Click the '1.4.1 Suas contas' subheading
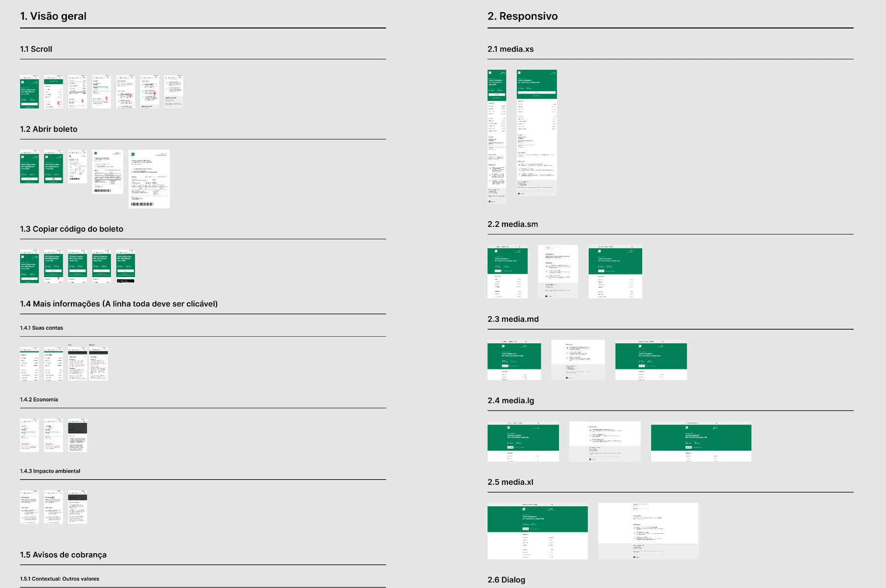Viewport: 886px width, 588px height. coord(41,328)
